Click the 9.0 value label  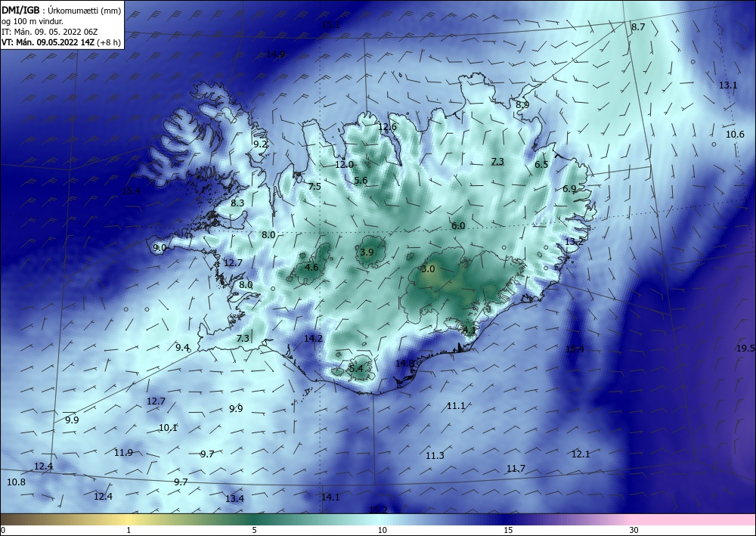coord(160,248)
